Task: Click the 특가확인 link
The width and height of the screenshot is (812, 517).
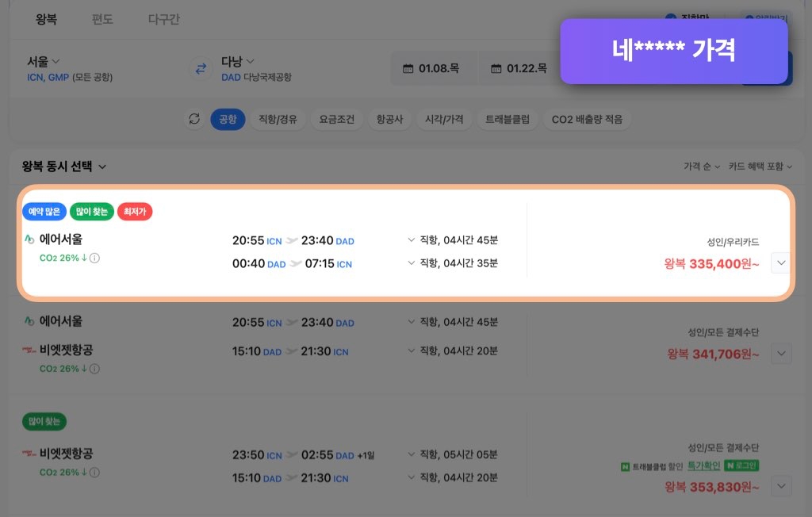Action: point(704,465)
